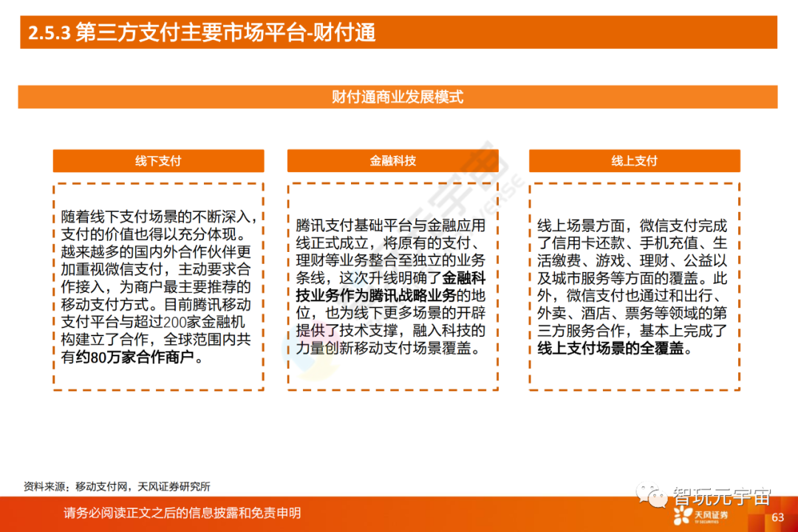Click the WeChat logo icon

(652, 495)
